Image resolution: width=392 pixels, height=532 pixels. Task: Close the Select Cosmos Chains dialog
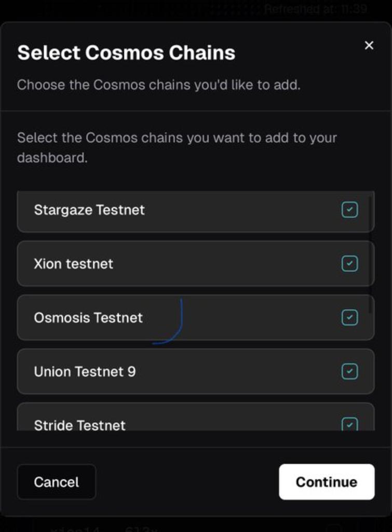(x=369, y=45)
